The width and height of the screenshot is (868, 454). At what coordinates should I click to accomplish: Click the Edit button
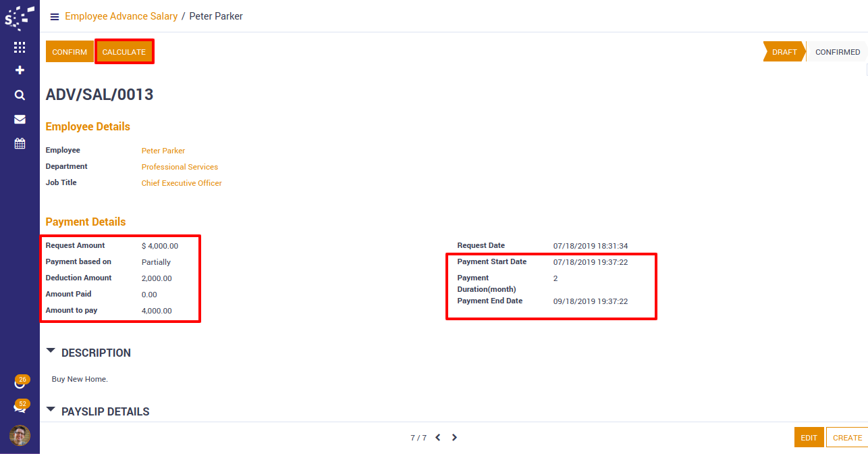coord(809,438)
